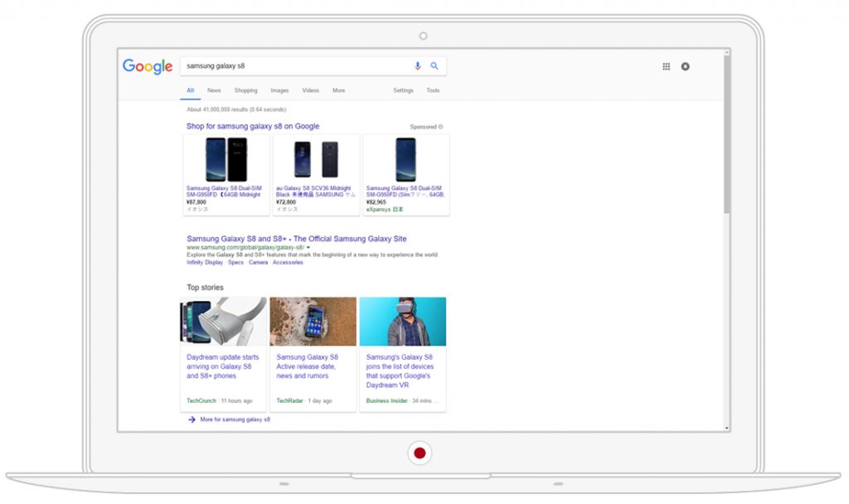
Task: Open the Google account avatar
Action: (685, 66)
